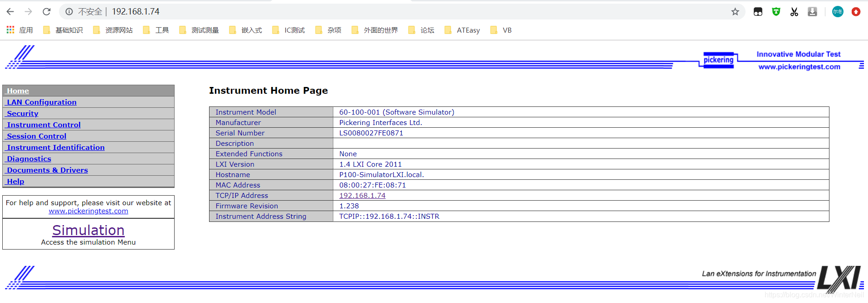This screenshot has height=303, width=868.
Task: Open the 杂项 bookmark folder
Action: (x=328, y=30)
